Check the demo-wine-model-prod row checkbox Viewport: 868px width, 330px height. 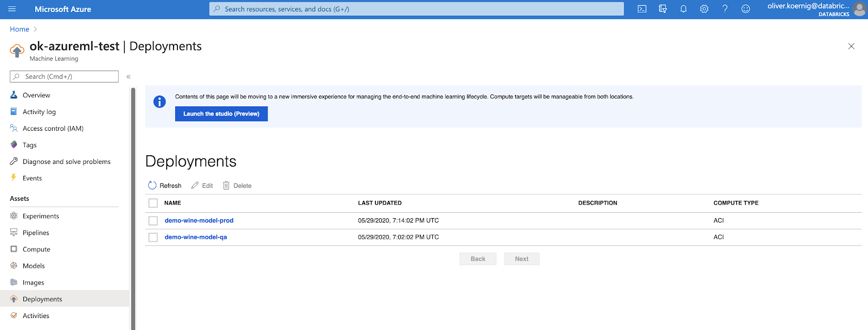[x=153, y=221]
